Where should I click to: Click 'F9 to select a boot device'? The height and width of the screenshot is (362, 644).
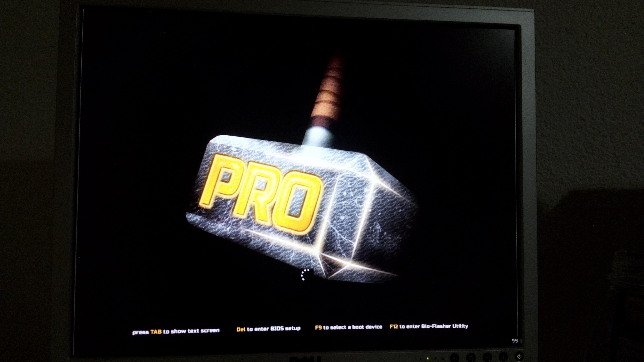tap(349, 327)
